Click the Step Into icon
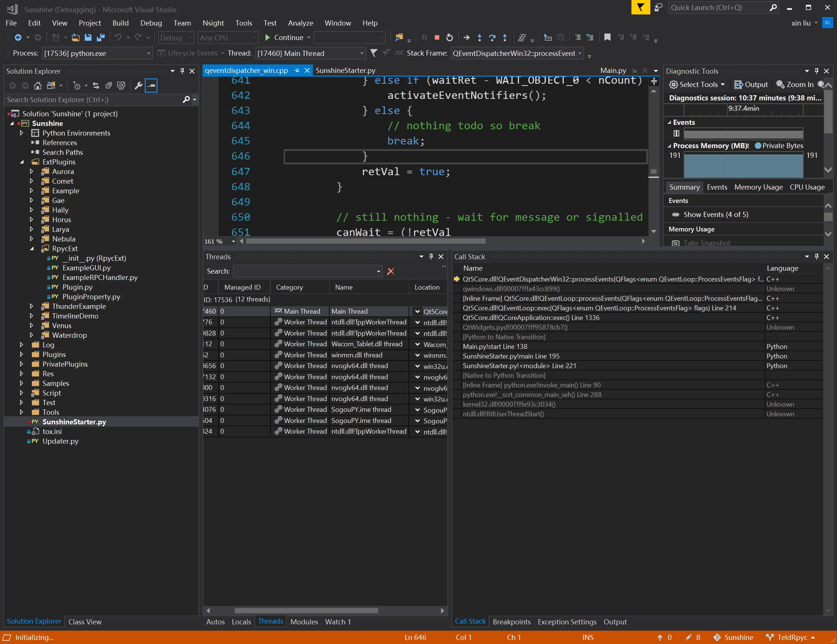This screenshot has width=837, height=644. coord(480,37)
